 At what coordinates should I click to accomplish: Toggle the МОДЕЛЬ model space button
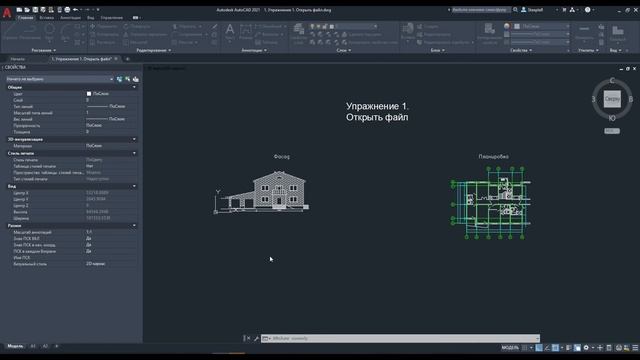coord(510,348)
